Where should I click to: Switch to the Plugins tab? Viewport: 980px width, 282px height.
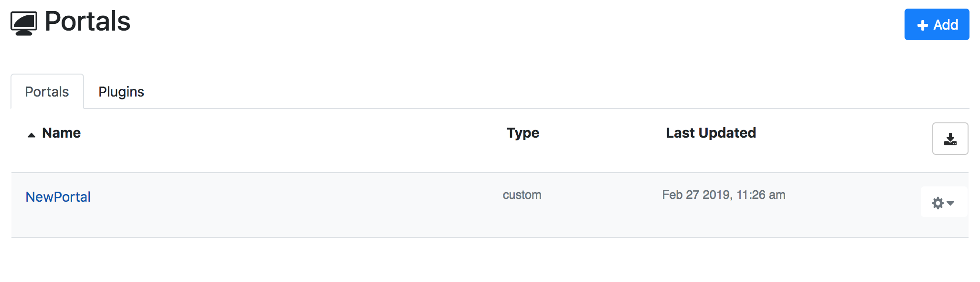click(x=121, y=92)
